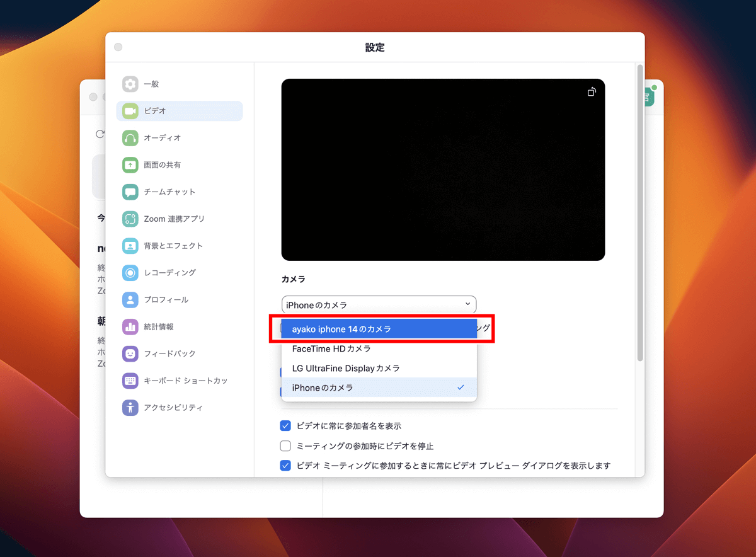Show 統計情報 bar chart icon page

130,327
